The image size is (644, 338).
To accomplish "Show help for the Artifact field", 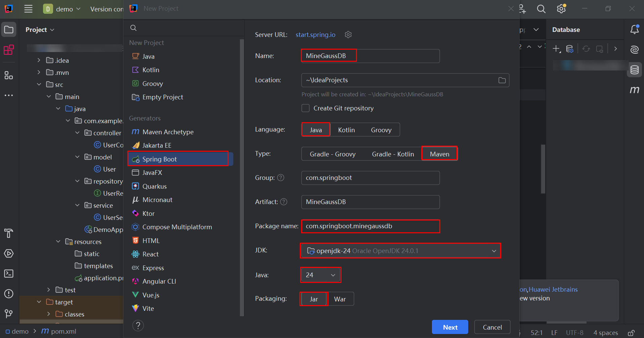I will point(284,202).
